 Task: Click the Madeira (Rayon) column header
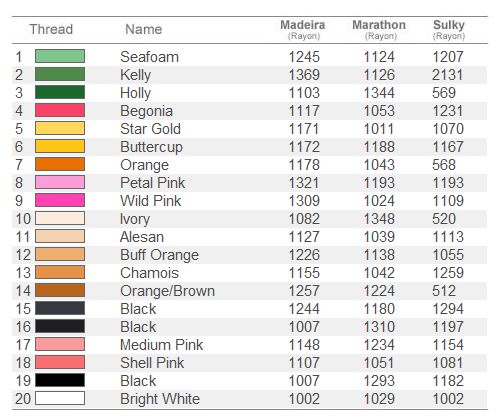click(x=303, y=30)
